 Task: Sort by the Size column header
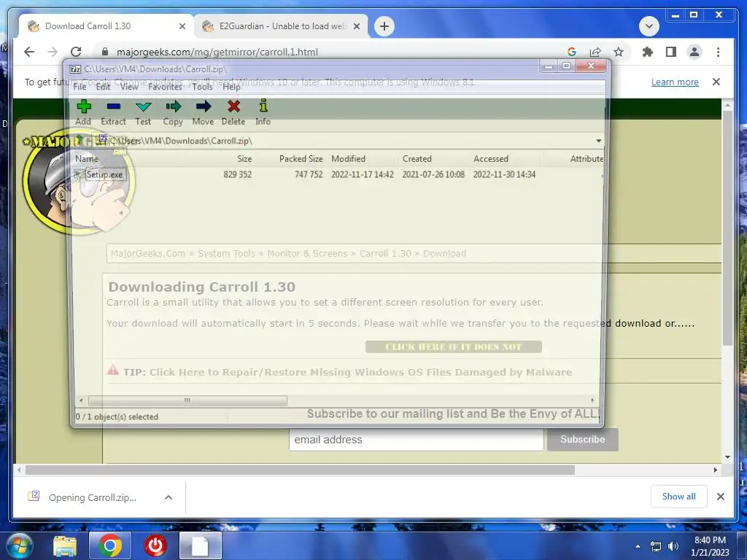244,158
